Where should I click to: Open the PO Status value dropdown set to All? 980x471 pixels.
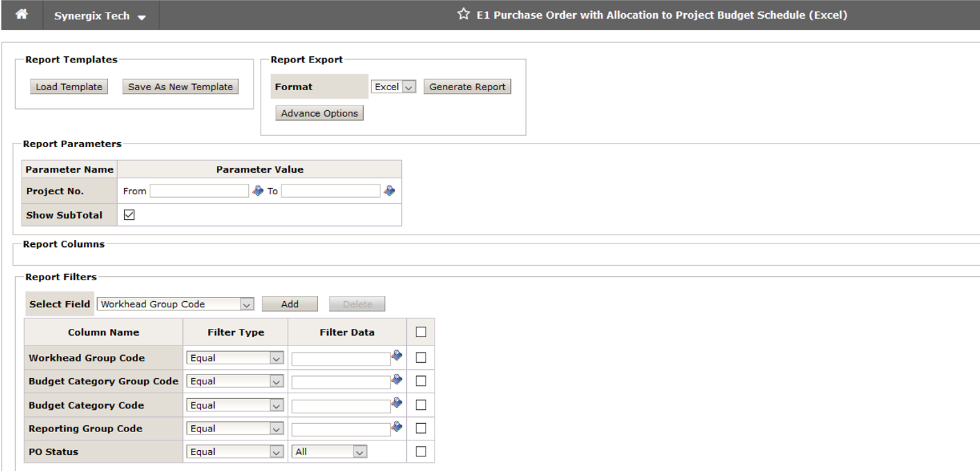[x=329, y=451]
